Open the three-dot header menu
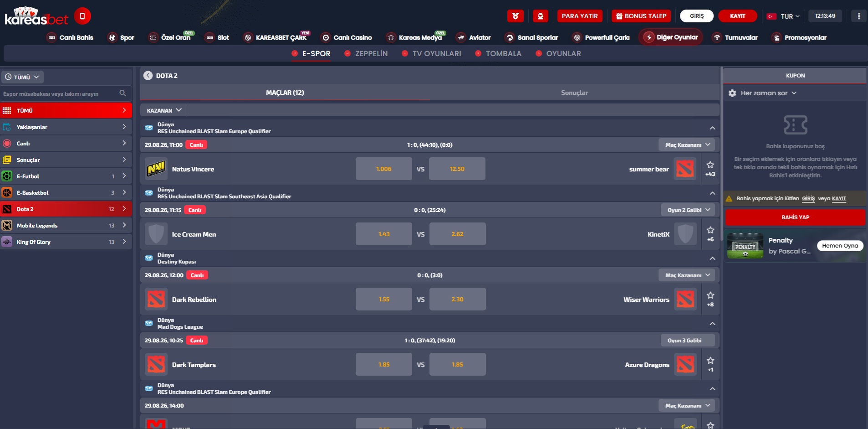 [859, 16]
